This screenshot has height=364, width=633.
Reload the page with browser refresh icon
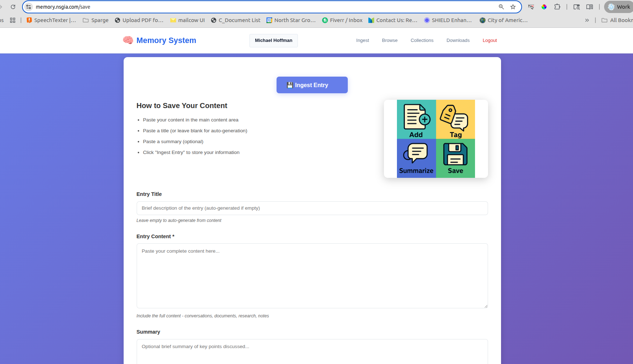point(13,7)
